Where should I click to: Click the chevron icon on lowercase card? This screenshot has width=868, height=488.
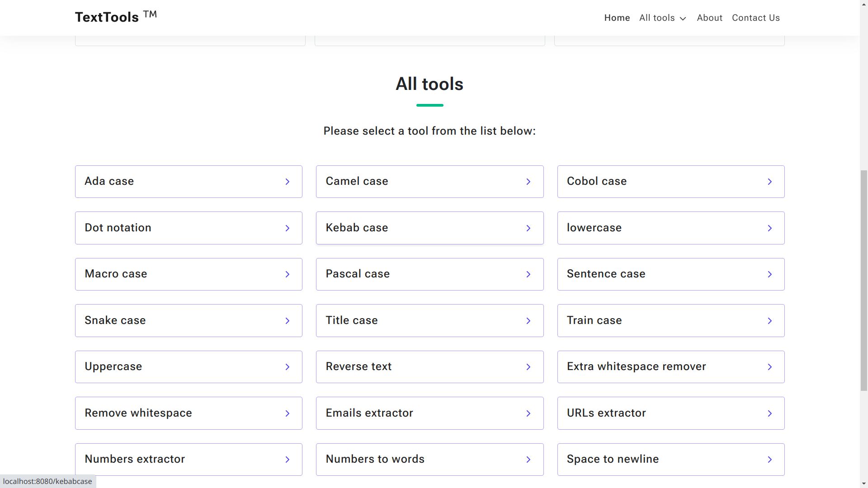769,228
